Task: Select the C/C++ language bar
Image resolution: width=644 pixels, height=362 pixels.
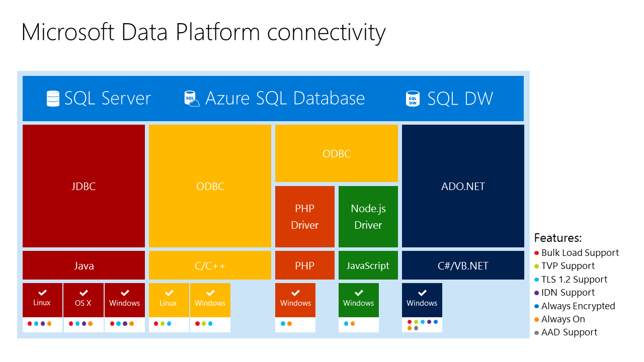Action: [210, 265]
